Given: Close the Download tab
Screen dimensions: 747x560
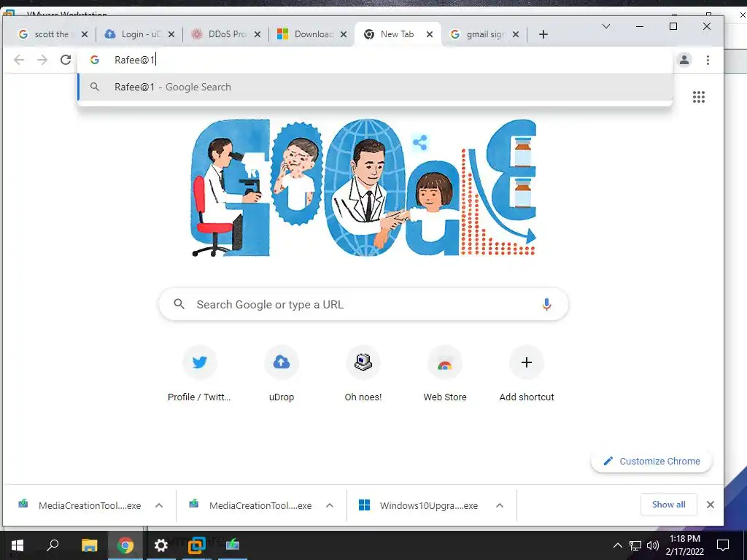Looking at the screenshot, I should [x=344, y=34].
